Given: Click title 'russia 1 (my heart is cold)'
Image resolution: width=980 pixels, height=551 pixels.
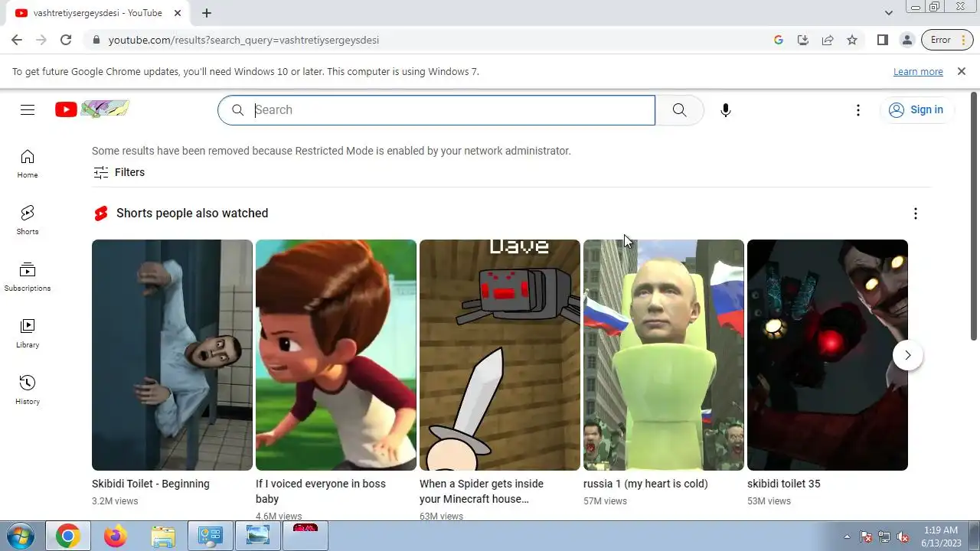Looking at the screenshot, I should (645, 484).
